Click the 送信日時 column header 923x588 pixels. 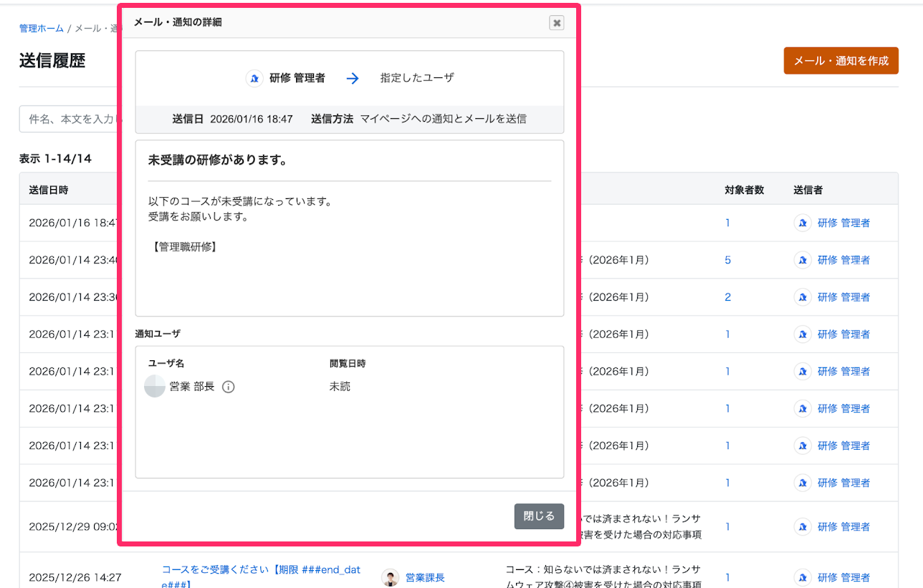coord(48,190)
